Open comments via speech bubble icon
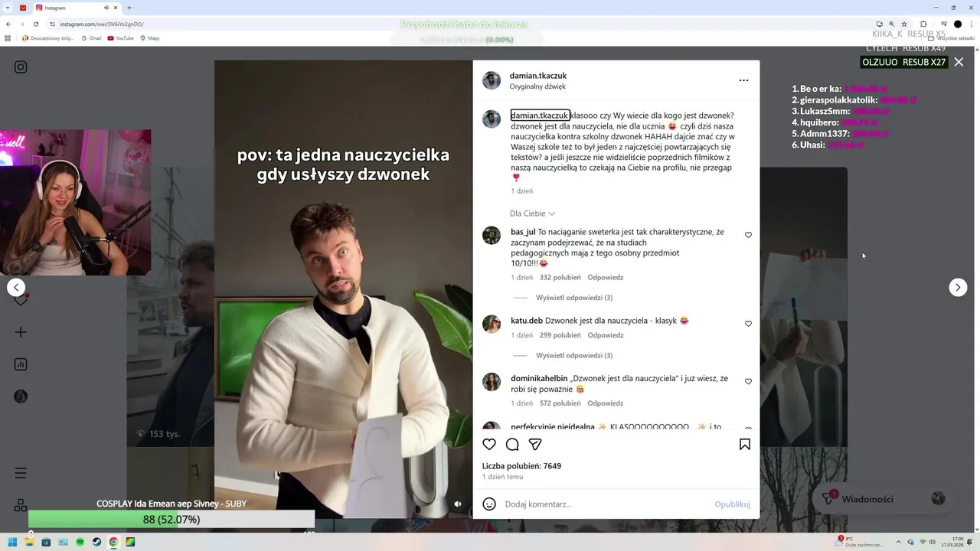The height and width of the screenshot is (551, 980). coord(512,445)
